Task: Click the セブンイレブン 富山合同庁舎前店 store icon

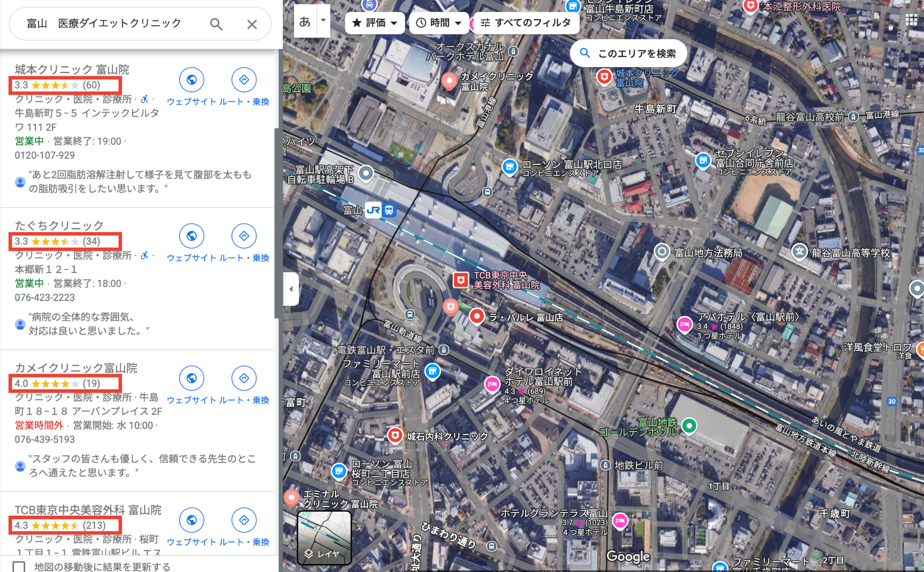Action: (x=703, y=161)
